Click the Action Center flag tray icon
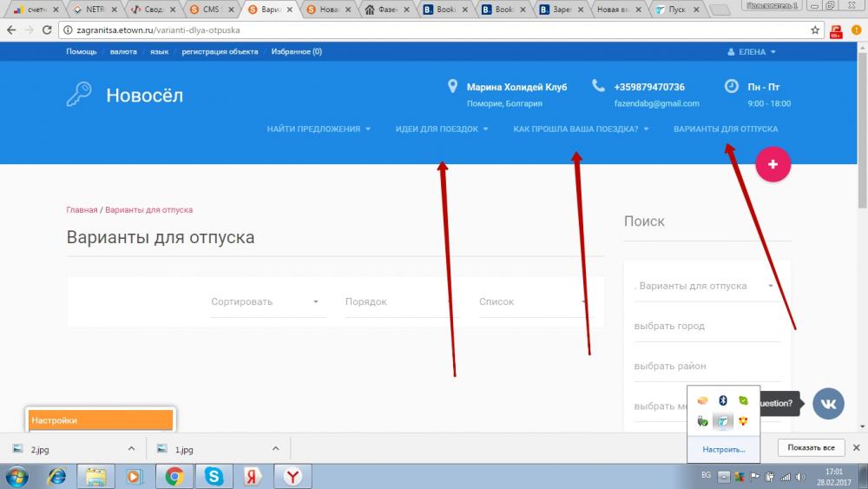 point(754,476)
